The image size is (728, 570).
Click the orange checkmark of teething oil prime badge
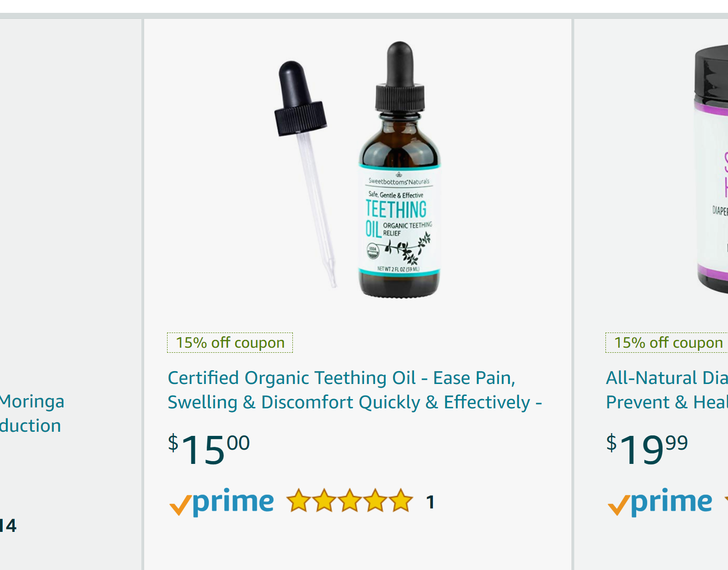point(180,505)
